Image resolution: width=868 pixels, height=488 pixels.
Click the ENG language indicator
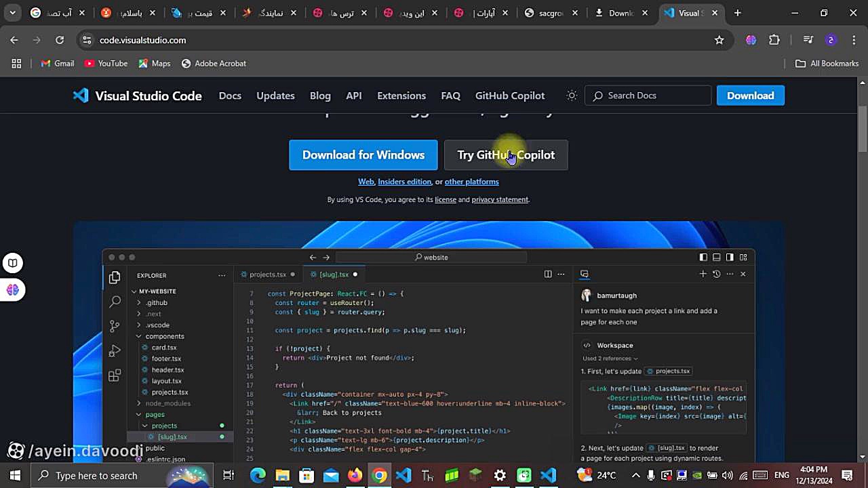(x=782, y=475)
